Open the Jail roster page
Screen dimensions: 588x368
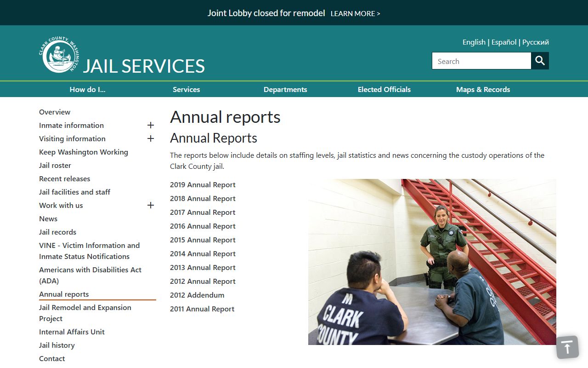point(55,165)
